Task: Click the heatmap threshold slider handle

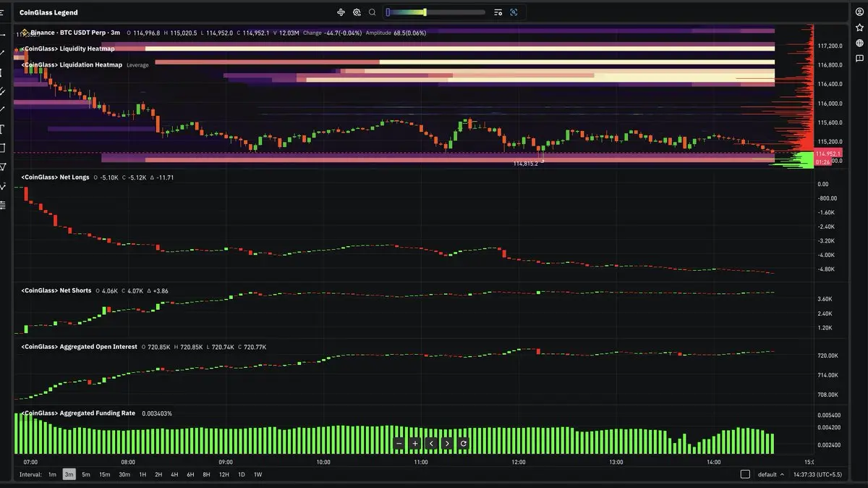Action: 425,12
